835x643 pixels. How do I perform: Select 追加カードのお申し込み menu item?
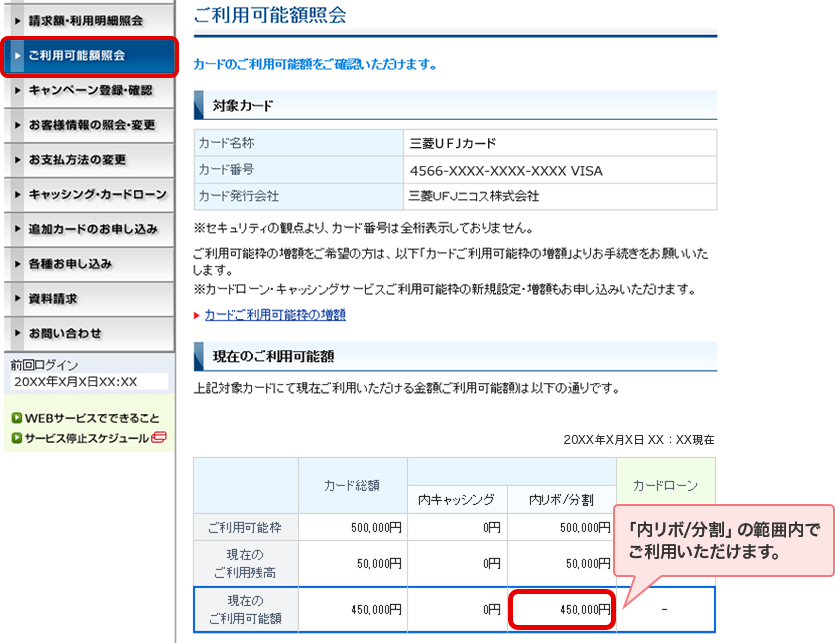tap(93, 229)
